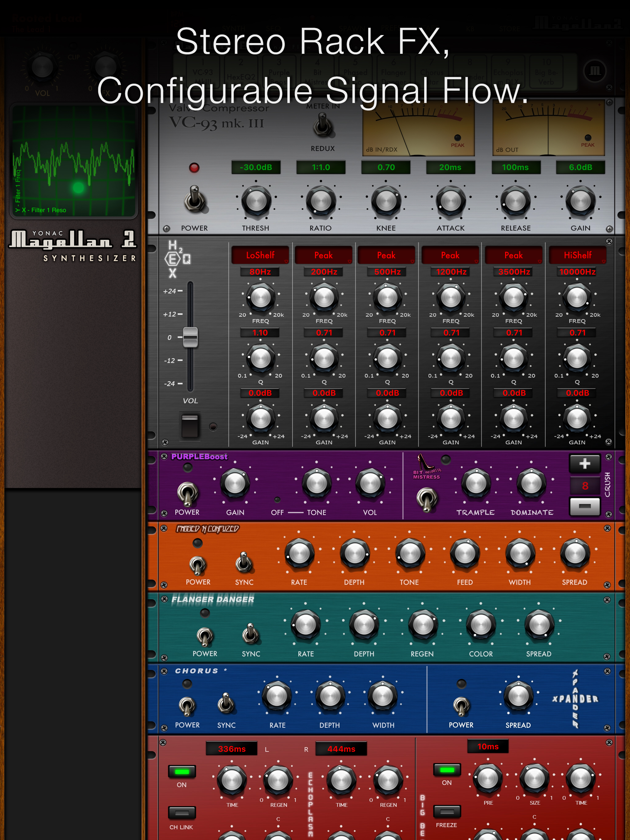Viewport: 630px width, 840px height.
Task: Click the Crush plus button
Action: click(x=584, y=463)
